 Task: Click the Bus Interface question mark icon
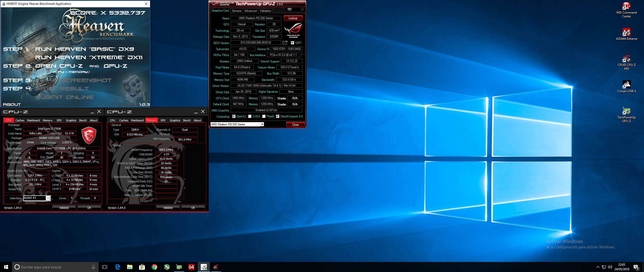pyautogui.click(x=302, y=55)
